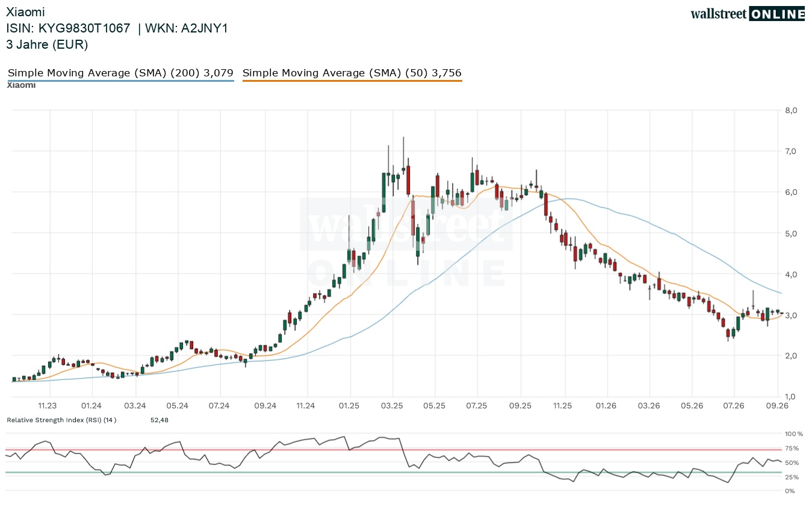Screen dimensions: 812x507
Task: Click the 07.25 date axis label
Action: pos(477,406)
